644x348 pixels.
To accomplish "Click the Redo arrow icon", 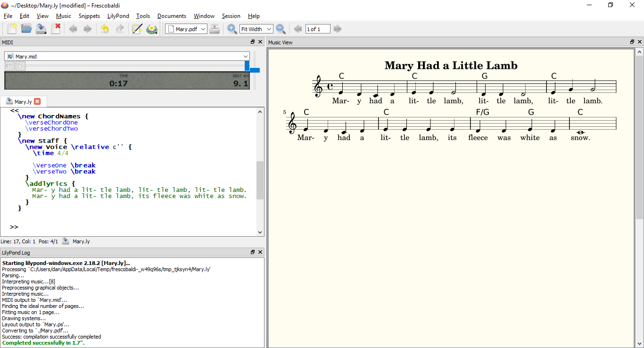I will (120, 29).
